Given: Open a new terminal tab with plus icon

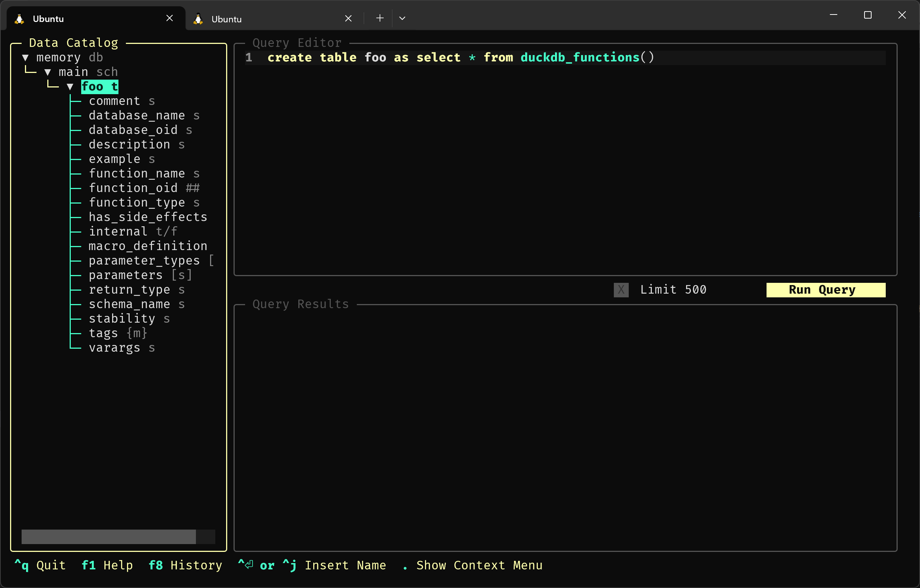Looking at the screenshot, I should coord(380,17).
